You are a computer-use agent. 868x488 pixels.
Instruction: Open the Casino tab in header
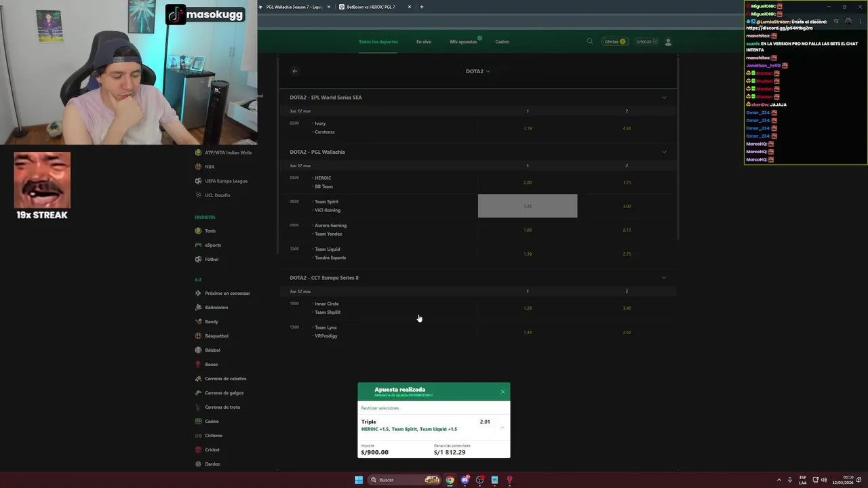(x=502, y=42)
